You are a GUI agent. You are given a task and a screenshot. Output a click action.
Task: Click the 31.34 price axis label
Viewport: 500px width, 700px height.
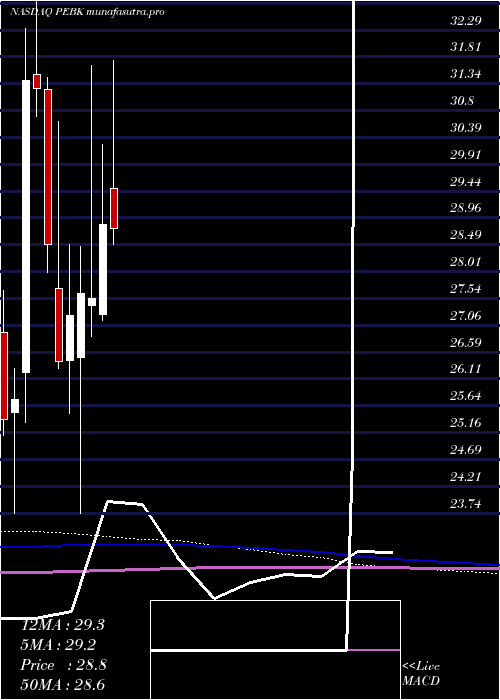tap(466, 74)
